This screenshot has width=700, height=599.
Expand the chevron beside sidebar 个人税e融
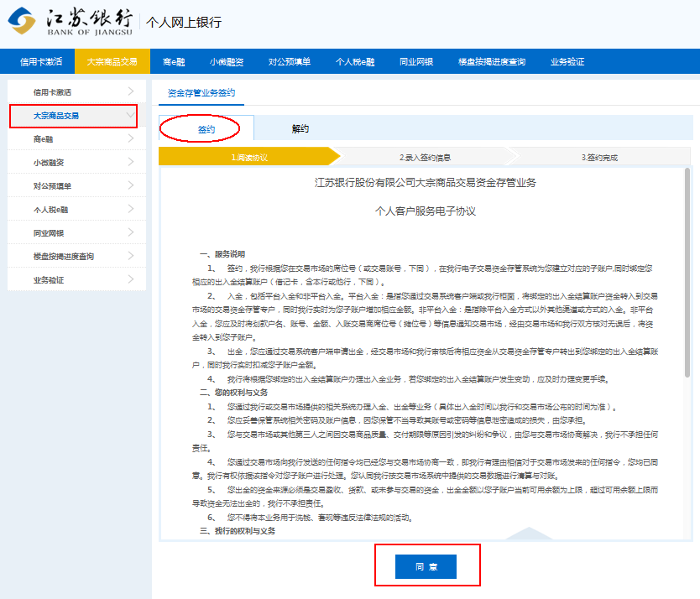tap(131, 208)
